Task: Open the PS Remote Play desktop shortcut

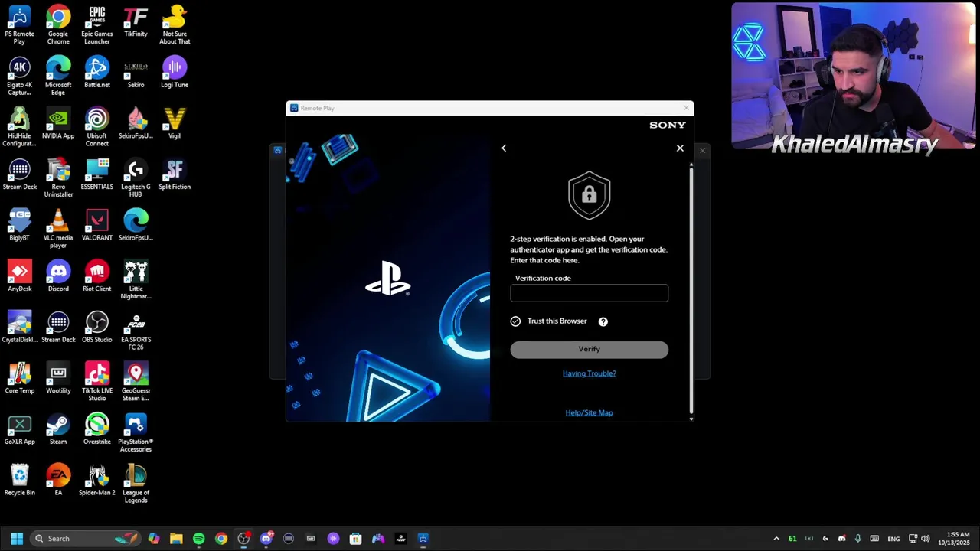Action: pos(19,25)
